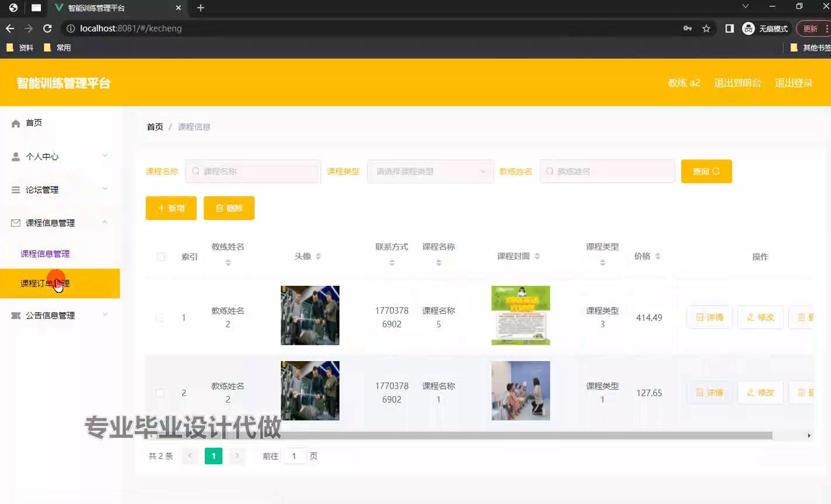Sort by 课程名称 column
The width and height of the screenshot is (831, 504).
point(439,263)
